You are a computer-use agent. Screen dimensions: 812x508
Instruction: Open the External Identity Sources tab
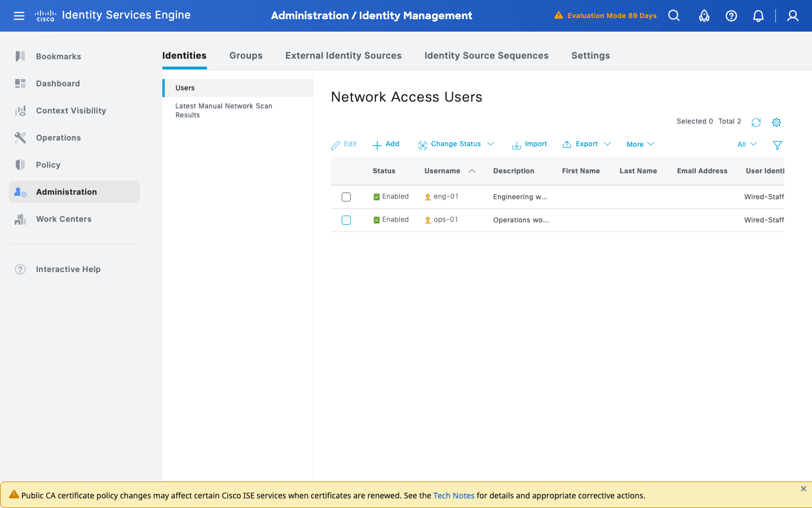[343, 55]
